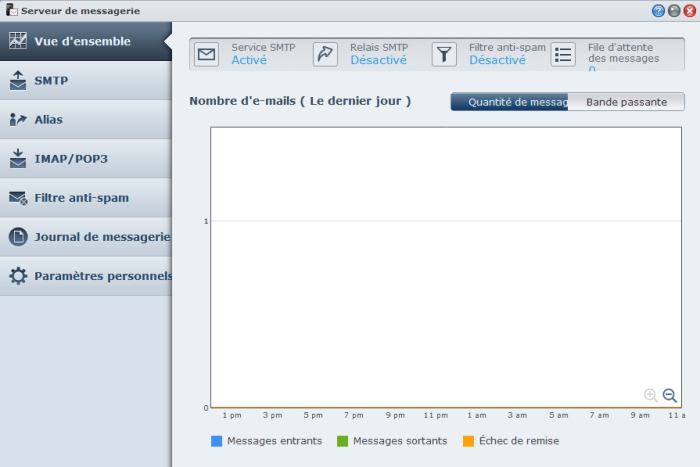Zoom out on the chart

[670, 396]
